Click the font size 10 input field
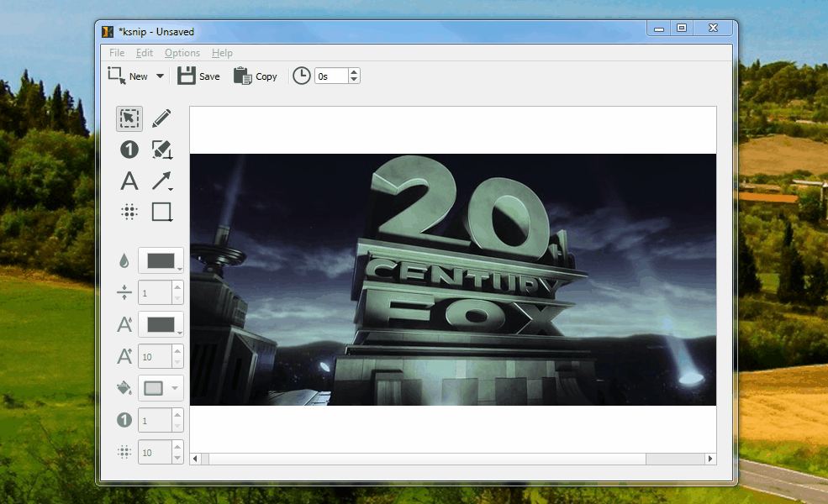This screenshot has height=504, width=828. coord(156,357)
